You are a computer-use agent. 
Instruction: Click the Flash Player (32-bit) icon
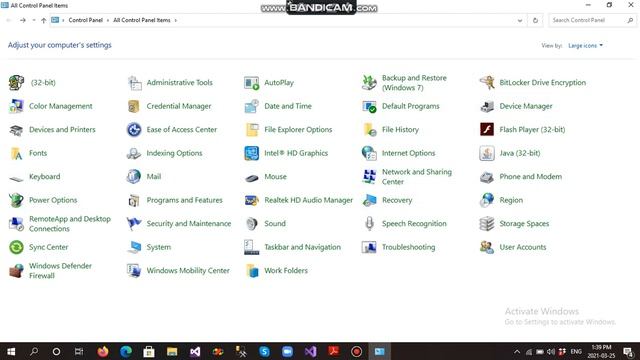[487, 130]
